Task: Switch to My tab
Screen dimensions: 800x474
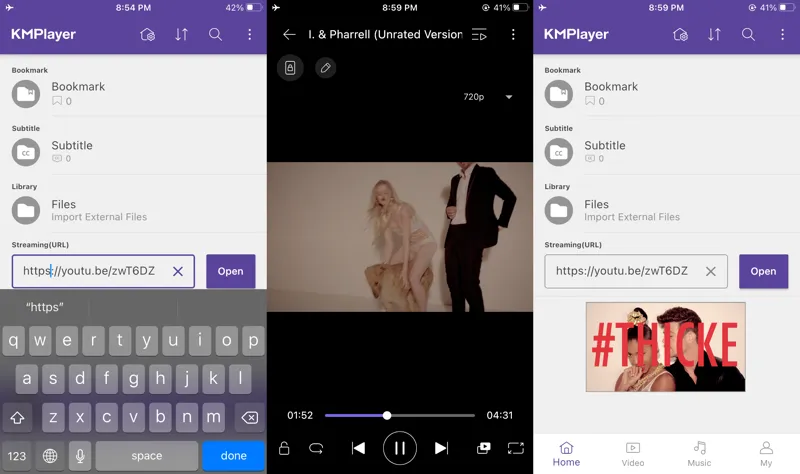Action: tap(766, 455)
